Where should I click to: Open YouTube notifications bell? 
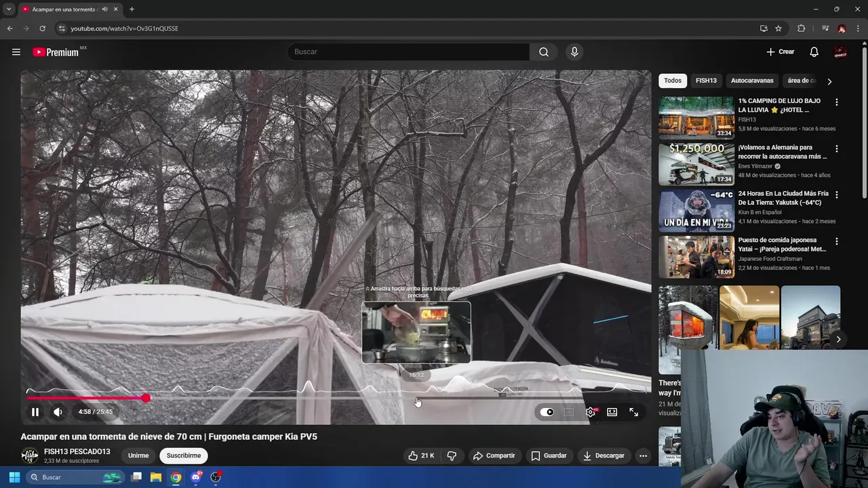pyautogui.click(x=814, y=52)
